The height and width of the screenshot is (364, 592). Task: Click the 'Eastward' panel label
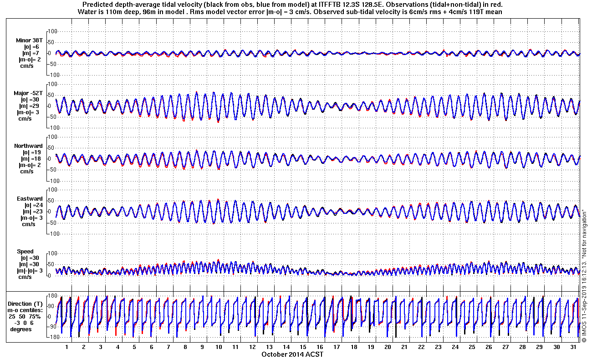tap(30, 199)
